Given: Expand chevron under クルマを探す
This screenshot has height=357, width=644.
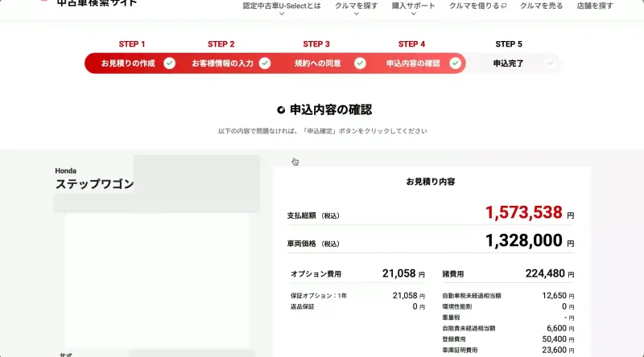Looking at the screenshot, I should [356, 14].
